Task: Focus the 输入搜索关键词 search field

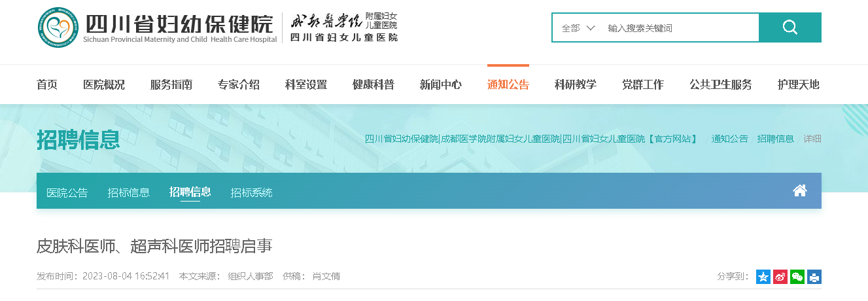Action: click(x=679, y=28)
